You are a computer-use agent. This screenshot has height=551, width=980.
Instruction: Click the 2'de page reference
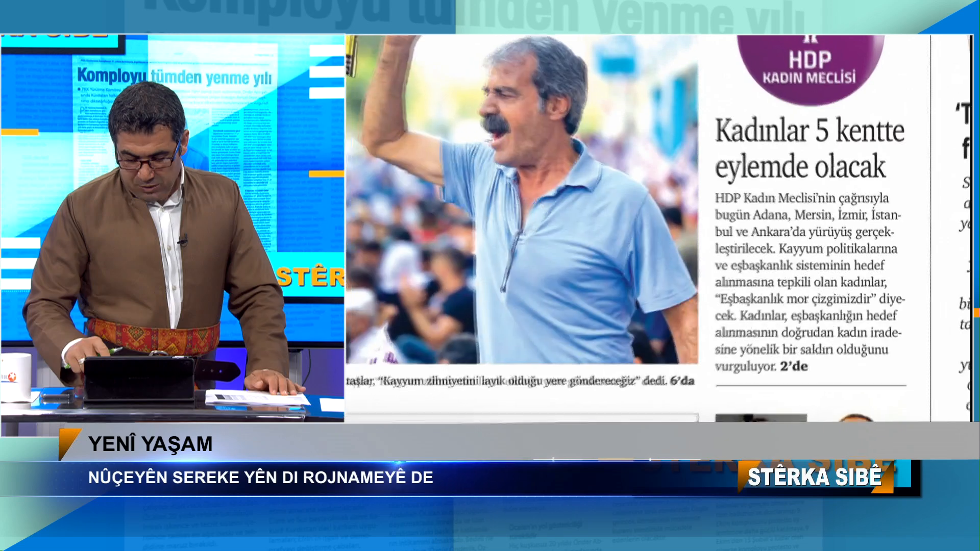click(794, 366)
